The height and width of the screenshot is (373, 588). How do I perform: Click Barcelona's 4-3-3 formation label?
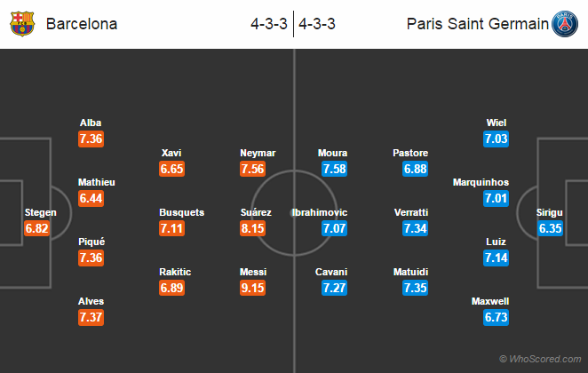tap(268, 24)
